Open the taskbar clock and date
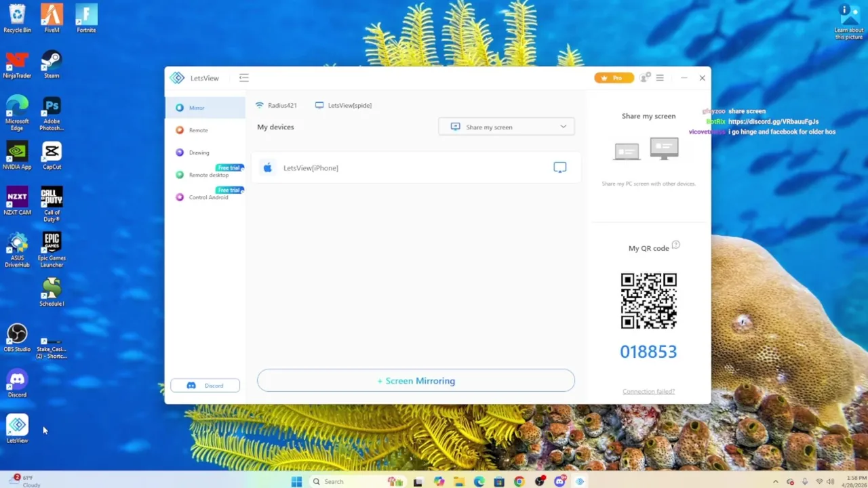Viewport: 868px width, 488px height. [854, 481]
